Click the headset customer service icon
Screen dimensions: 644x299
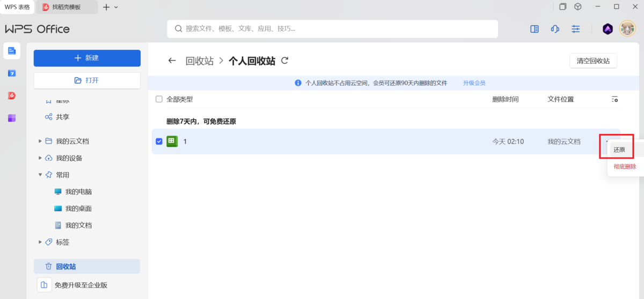click(x=555, y=29)
